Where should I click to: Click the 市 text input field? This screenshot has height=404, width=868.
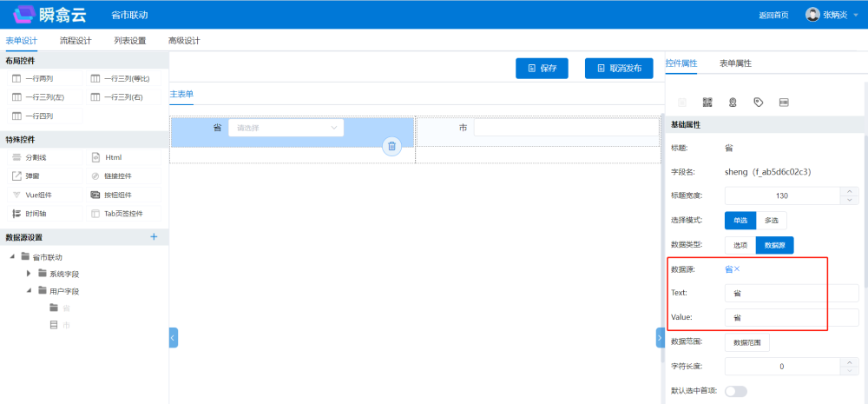click(564, 128)
